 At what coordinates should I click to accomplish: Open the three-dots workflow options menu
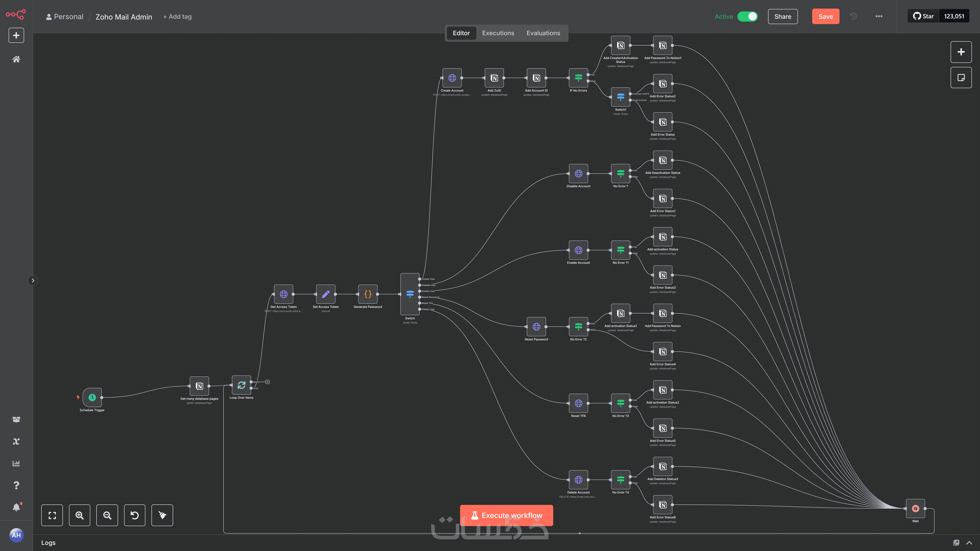coord(879,16)
